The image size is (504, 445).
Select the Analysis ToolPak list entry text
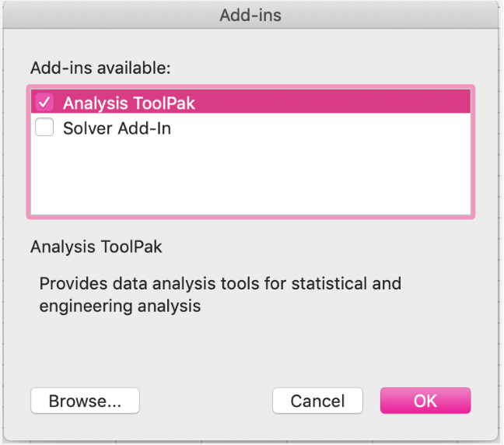coord(129,103)
